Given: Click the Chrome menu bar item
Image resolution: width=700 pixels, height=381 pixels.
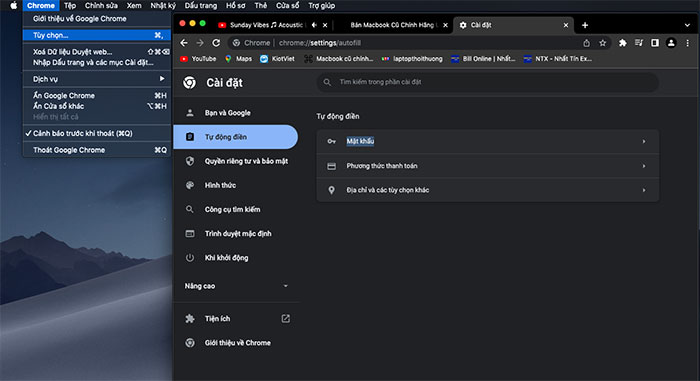Looking at the screenshot, I should click(x=41, y=5).
